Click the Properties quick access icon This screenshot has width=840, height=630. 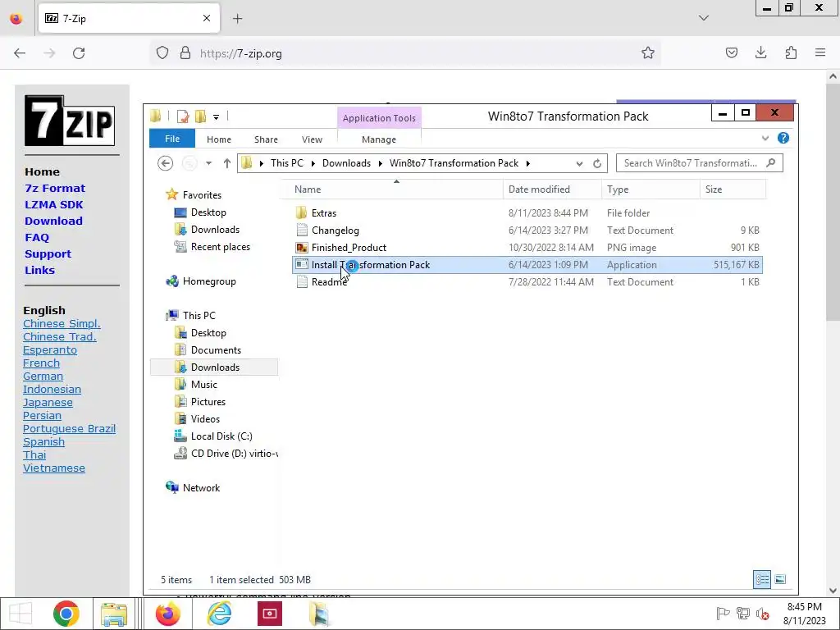183,116
